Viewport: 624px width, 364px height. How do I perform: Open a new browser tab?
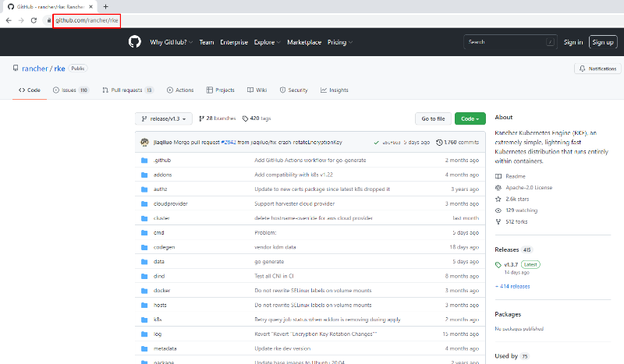(105, 7)
